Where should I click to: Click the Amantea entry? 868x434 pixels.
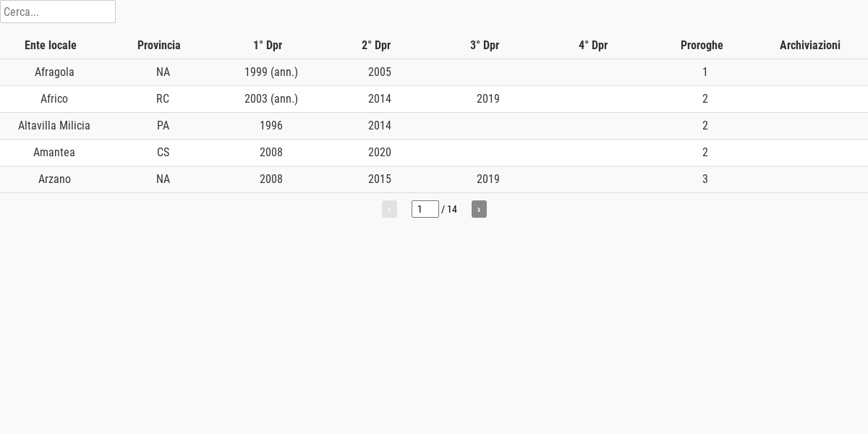[54, 153]
